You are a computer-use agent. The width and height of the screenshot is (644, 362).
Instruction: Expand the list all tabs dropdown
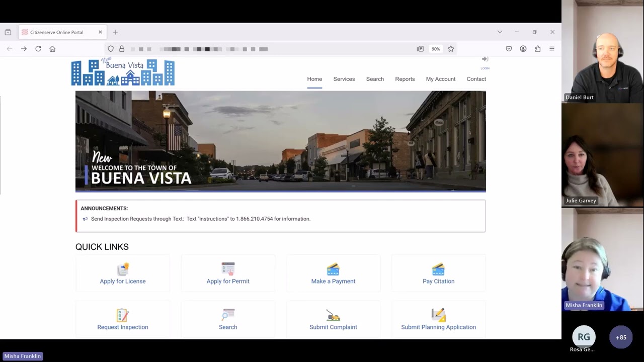point(500,32)
